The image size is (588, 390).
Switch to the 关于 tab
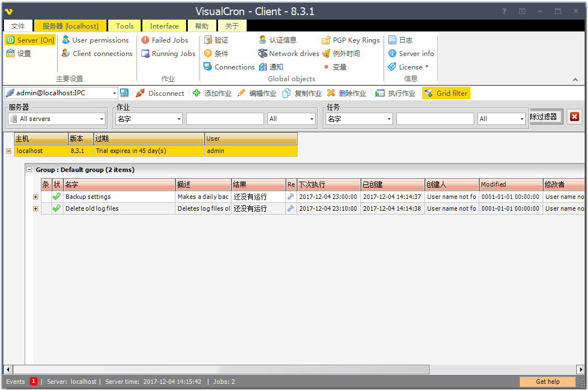click(x=232, y=26)
